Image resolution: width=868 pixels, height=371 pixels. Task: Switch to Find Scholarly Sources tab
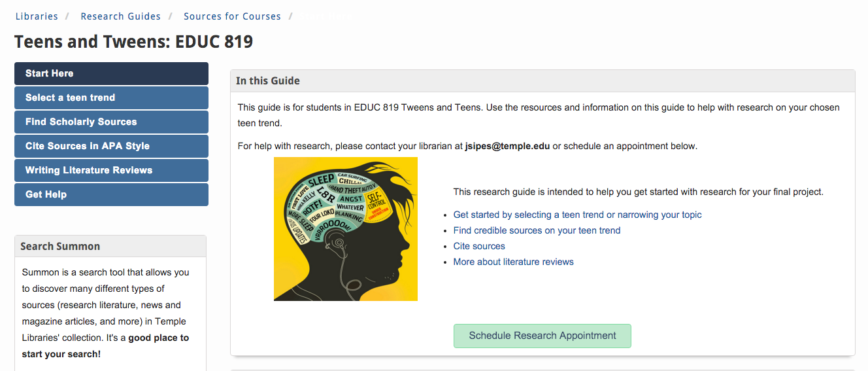coord(111,122)
